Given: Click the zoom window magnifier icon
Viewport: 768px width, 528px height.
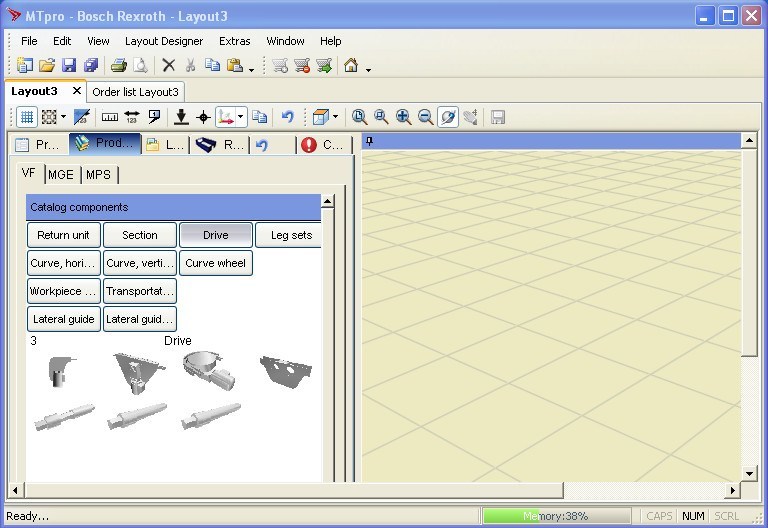Looking at the screenshot, I should 381,117.
